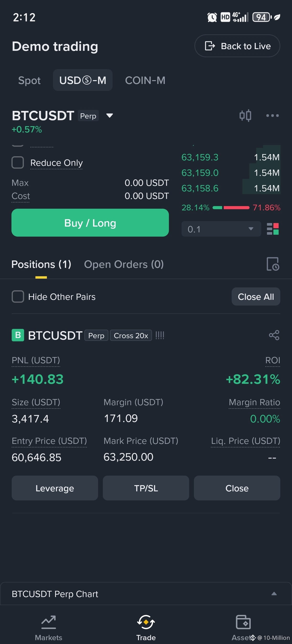This screenshot has height=644, width=292.
Task: Expand the BTCUSDT pair selector arrow
Action: (x=109, y=115)
